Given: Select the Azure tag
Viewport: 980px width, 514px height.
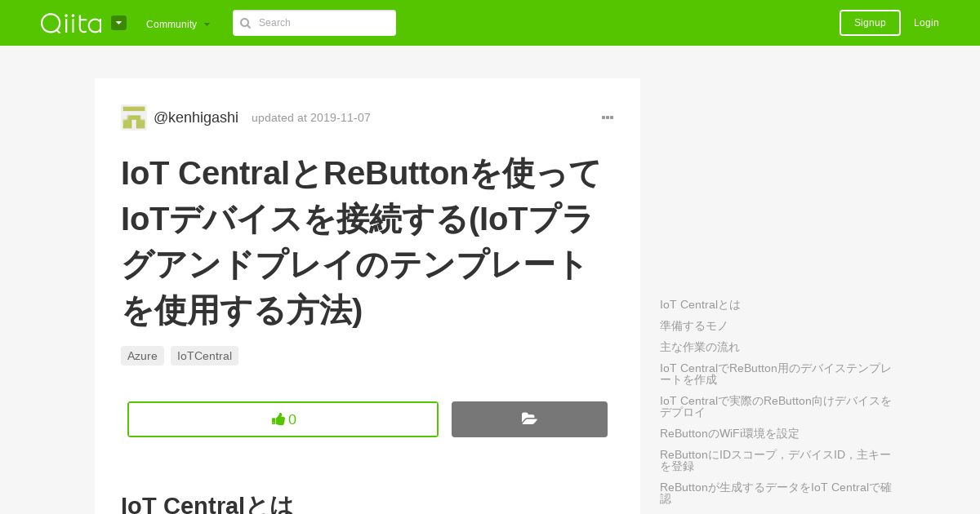Looking at the screenshot, I should point(142,356).
